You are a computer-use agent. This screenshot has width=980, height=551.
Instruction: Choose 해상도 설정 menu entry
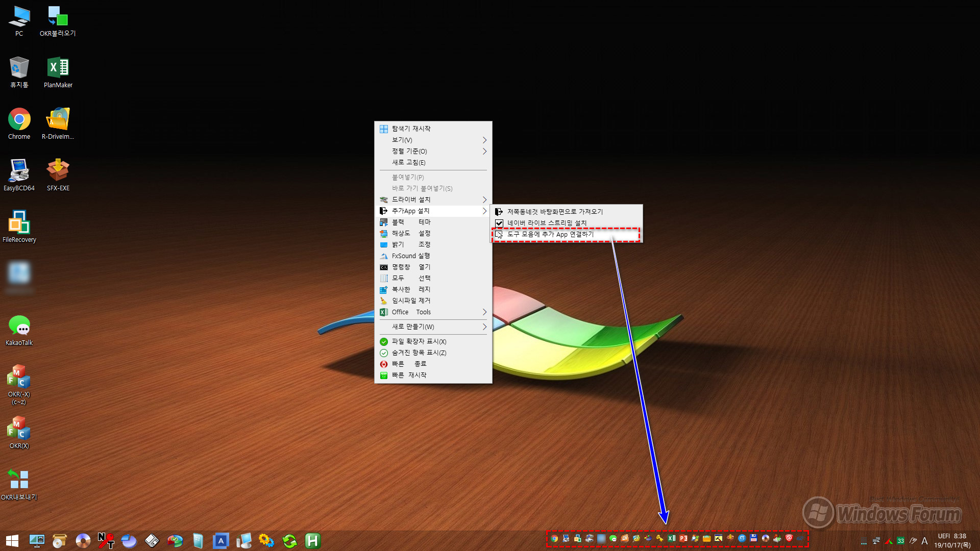433,233
